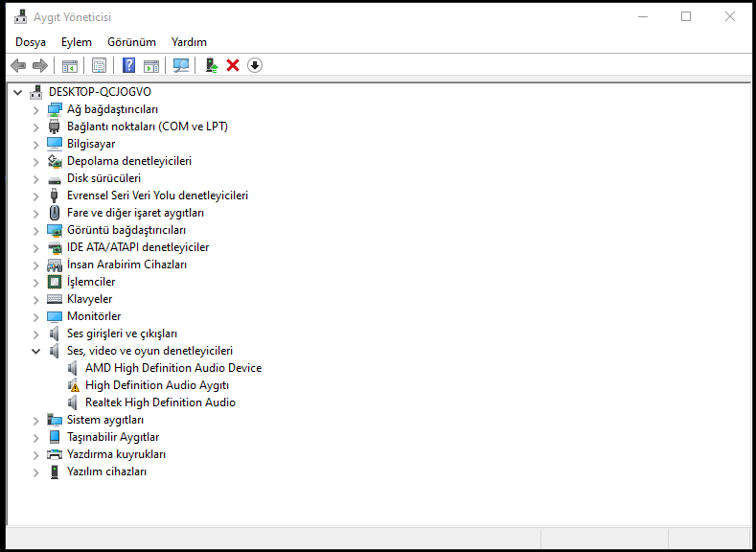
Task: Open the Yardım menu
Action: tap(189, 42)
